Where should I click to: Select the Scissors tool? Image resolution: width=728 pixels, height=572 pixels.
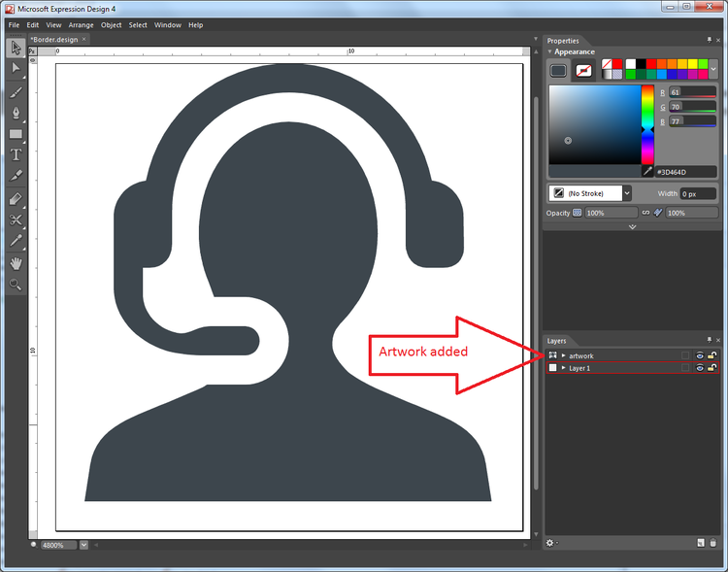16,219
